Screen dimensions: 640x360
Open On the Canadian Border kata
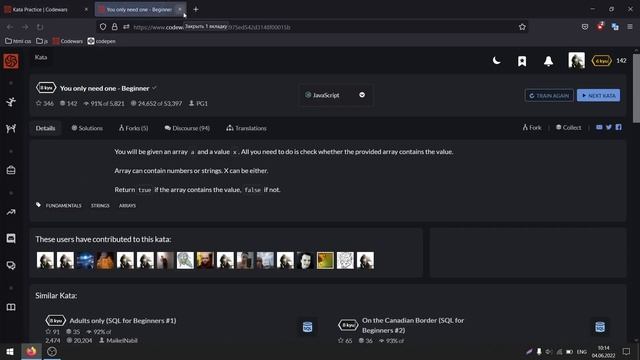pyautogui.click(x=413, y=325)
